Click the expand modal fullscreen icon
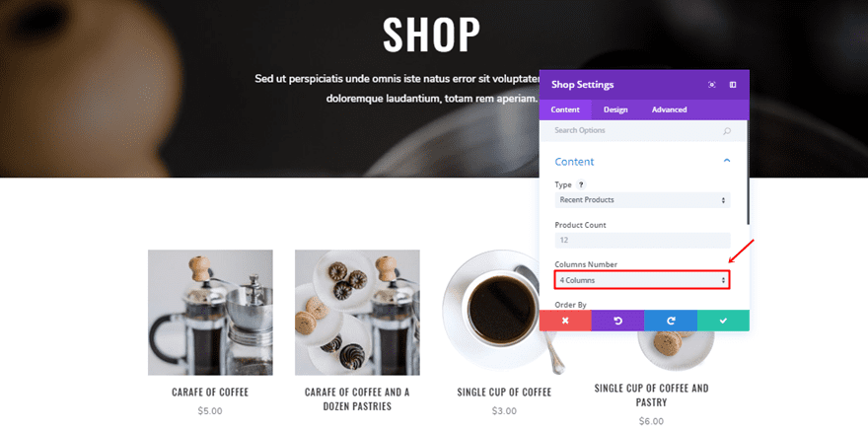The image size is (868, 433). (x=711, y=85)
